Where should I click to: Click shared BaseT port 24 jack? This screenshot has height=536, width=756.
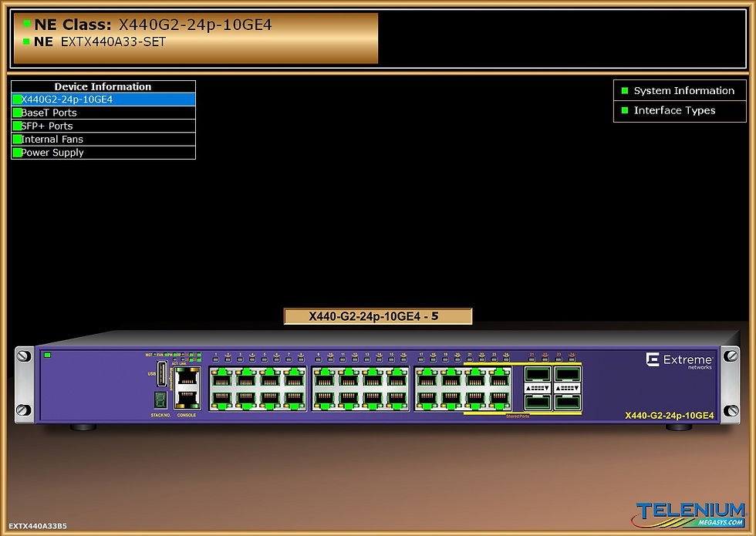pyautogui.click(x=499, y=399)
